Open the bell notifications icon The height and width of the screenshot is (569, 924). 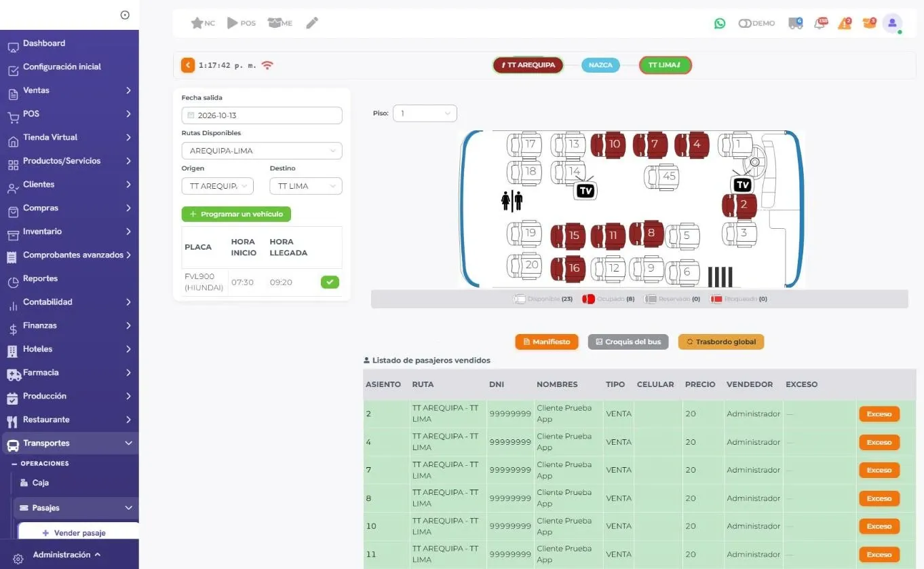pos(821,23)
